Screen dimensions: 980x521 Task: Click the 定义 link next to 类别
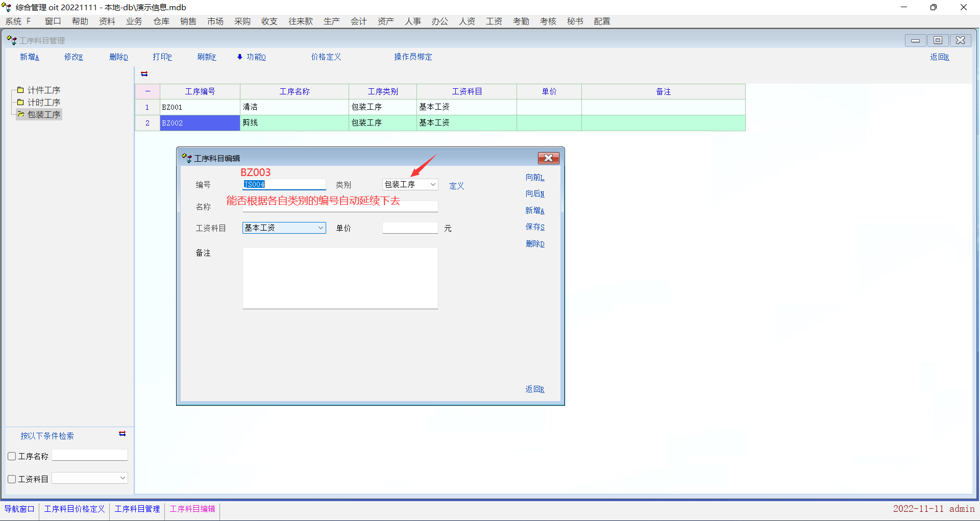click(x=456, y=186)
